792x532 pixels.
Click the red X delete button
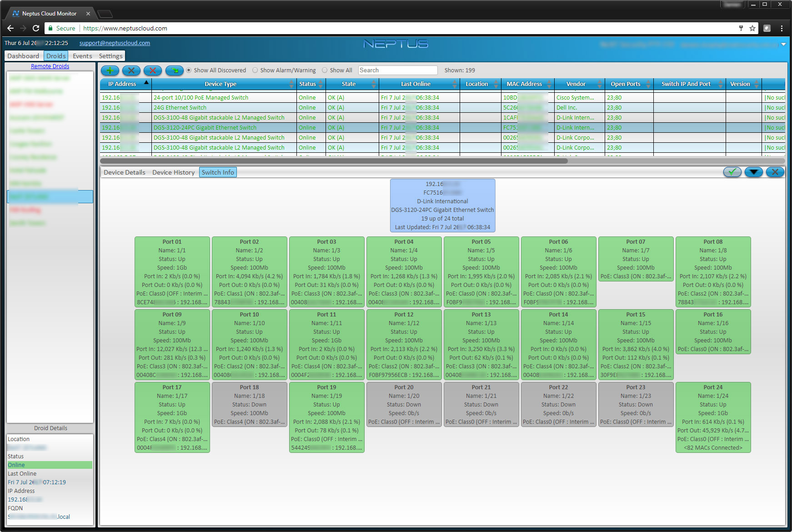click(x=153, y=70)
